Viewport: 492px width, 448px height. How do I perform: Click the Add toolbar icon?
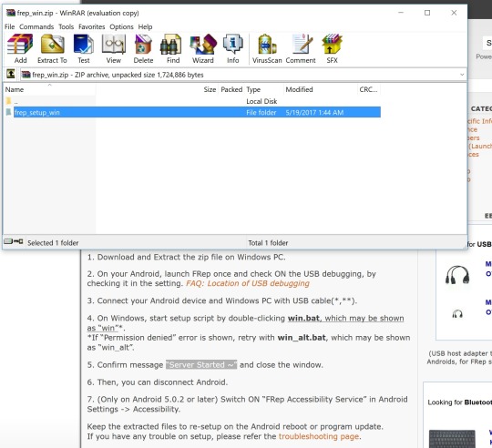[x=20, y=48]
